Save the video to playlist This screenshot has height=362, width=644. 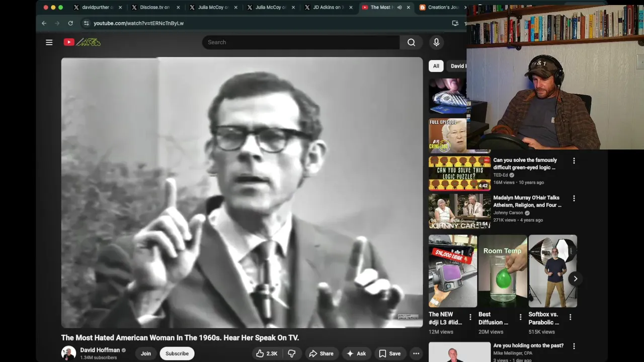click(389, 353)
